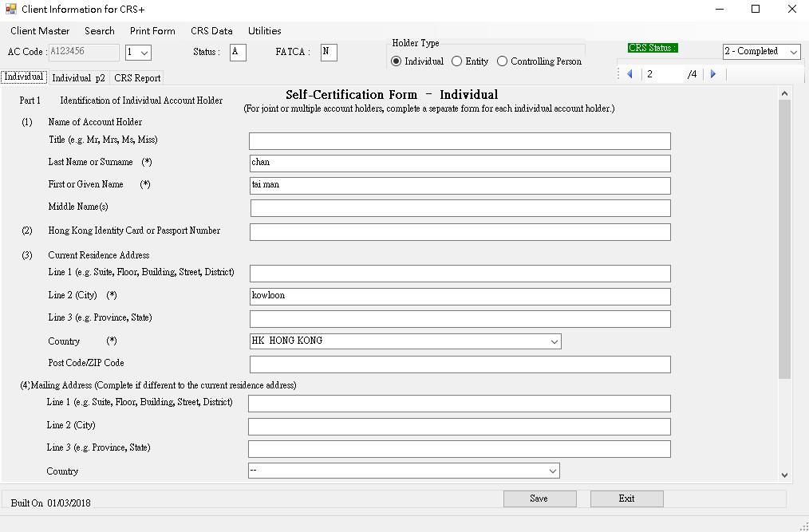Image resolution: width=809 pixels, height=532 pixels.
Task: Click the green CRS Status label
Action: click(653, 48)
